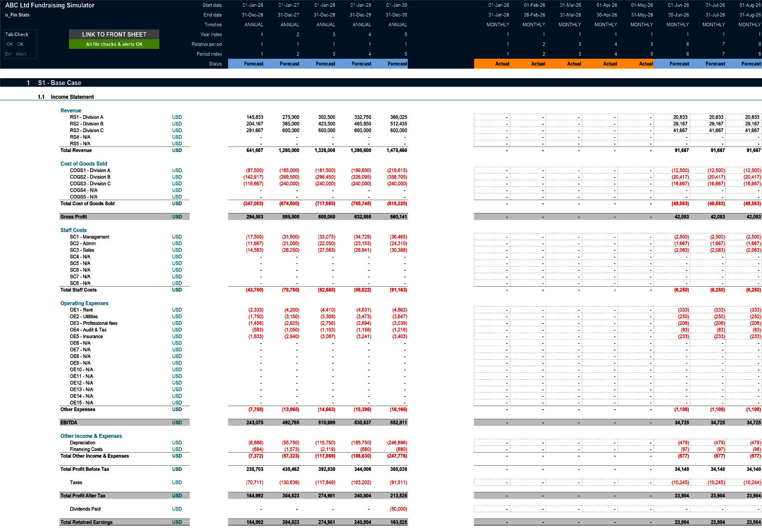
Task: Select the o_Fin Stats sheet name cell
Action: (x=17, y=15)
